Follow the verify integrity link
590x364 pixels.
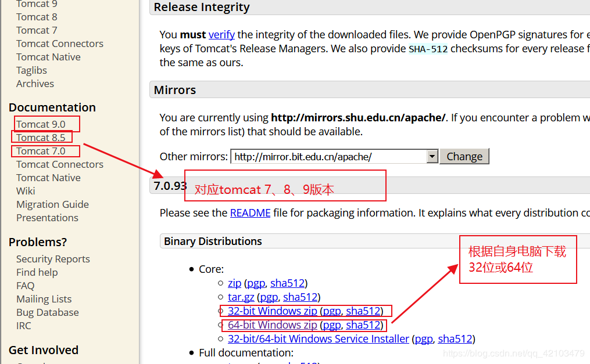pos(221,35)
